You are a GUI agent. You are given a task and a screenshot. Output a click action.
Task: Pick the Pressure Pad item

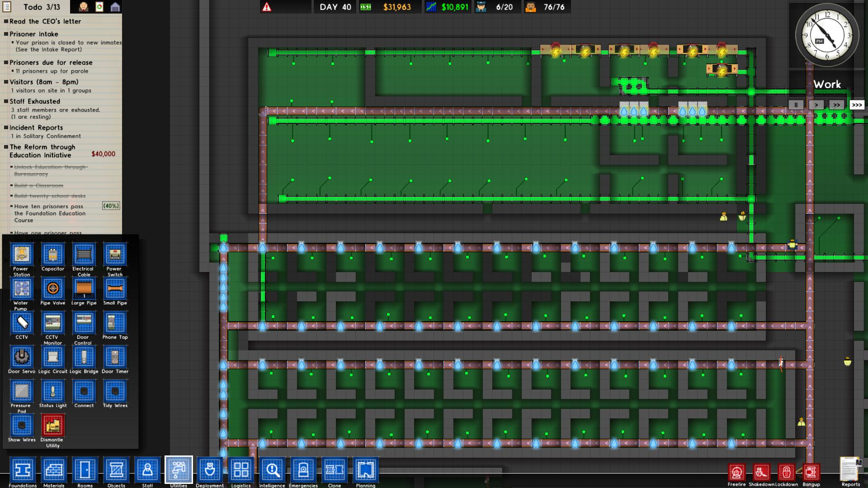pos(21,391)
